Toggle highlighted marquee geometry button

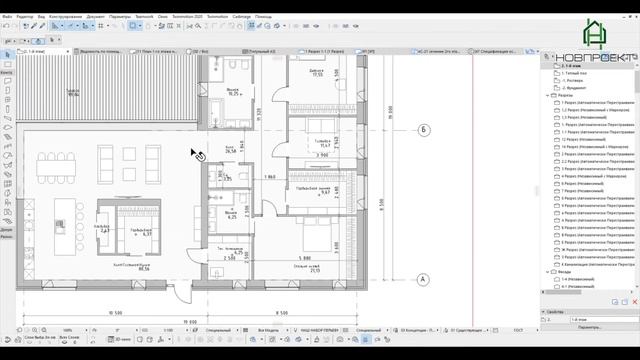(x=133, y=26)
